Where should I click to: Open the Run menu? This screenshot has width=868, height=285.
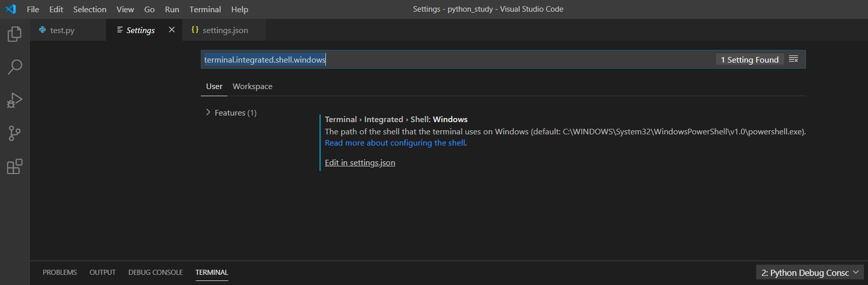tap(172, 9)
